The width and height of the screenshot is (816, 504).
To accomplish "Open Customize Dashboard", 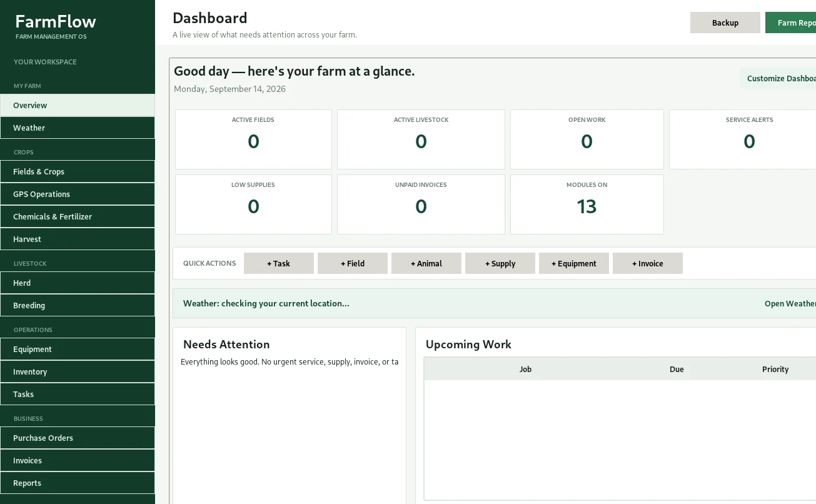I will (x=778, y=78).
